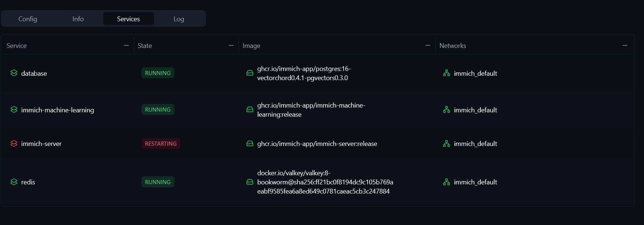Collapse the State column using minus button
The height and width of the screenshot is (225, 644).
tap(231, 45)
